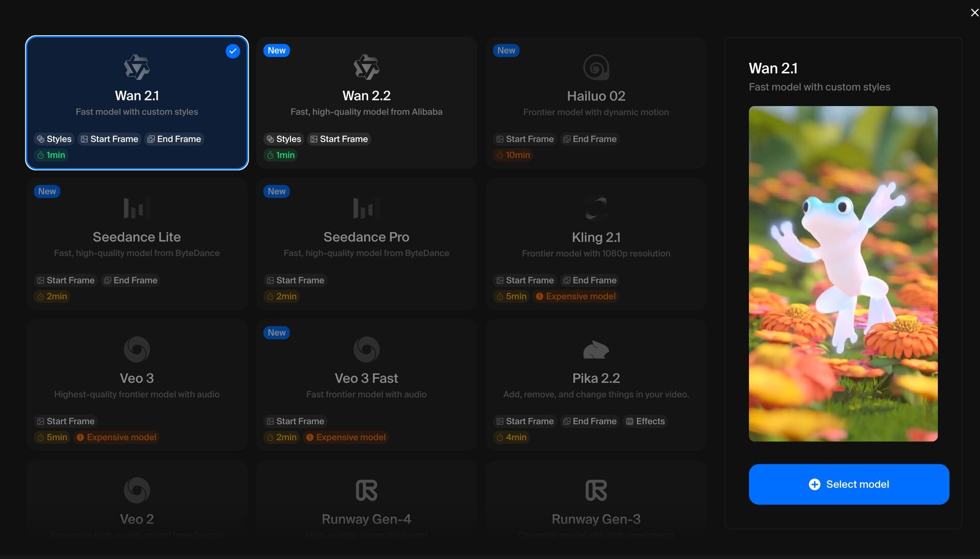
Task: Click 'Fast, high-quality model from Alibaba' description
Action: 366,112
